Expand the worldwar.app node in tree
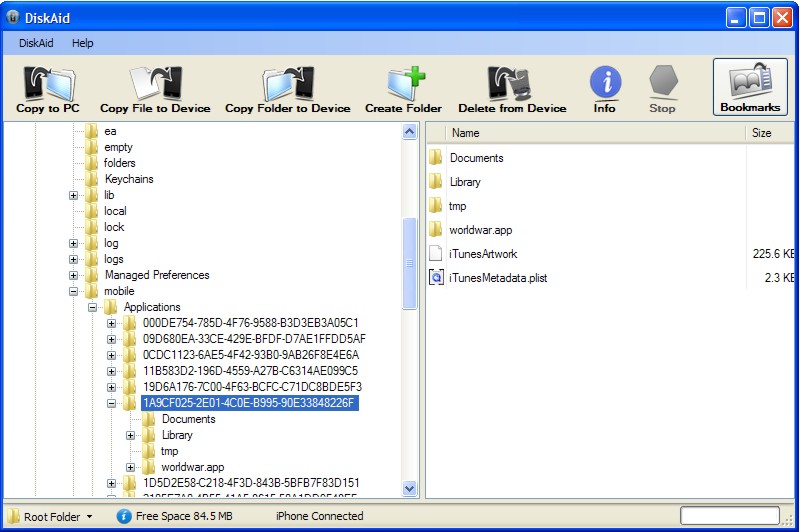The image size is (800, 532). pyautogui.click(x=131, y=467)
